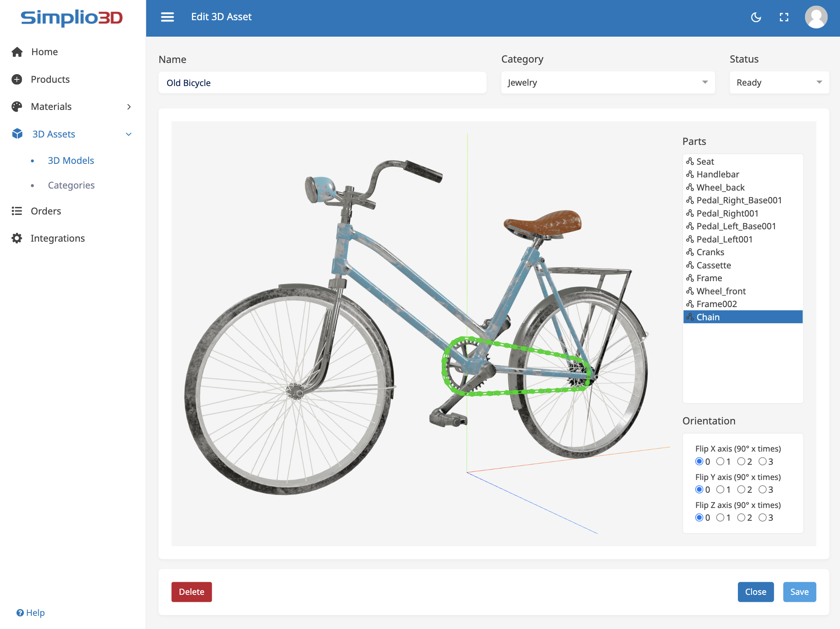Set Flip Y axis to 2
The height and width of the screenshot is (629, 840).
[741, 489]
